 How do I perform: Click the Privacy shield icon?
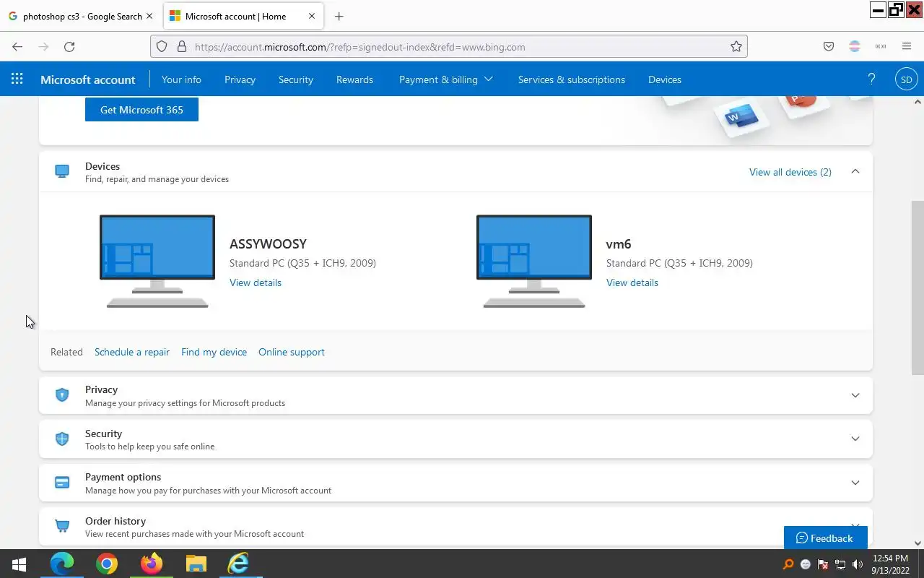pos(62,395)
